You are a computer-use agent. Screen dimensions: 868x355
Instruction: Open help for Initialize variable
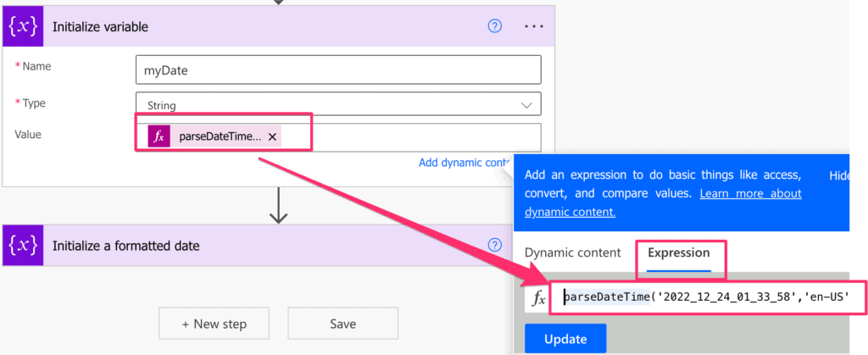[x=495, y=26]
